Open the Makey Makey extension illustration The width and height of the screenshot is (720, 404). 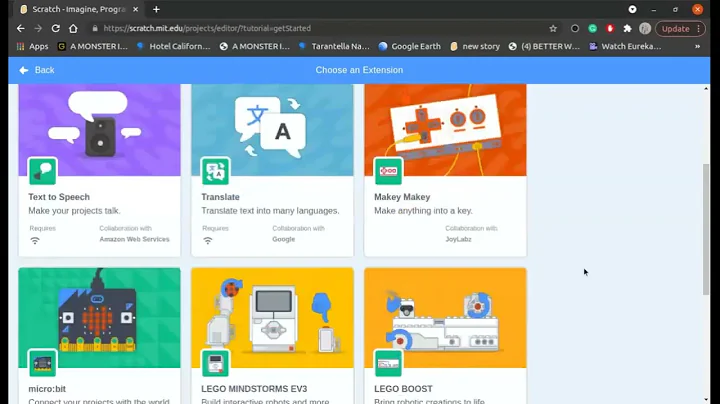(x=445, y=130)
